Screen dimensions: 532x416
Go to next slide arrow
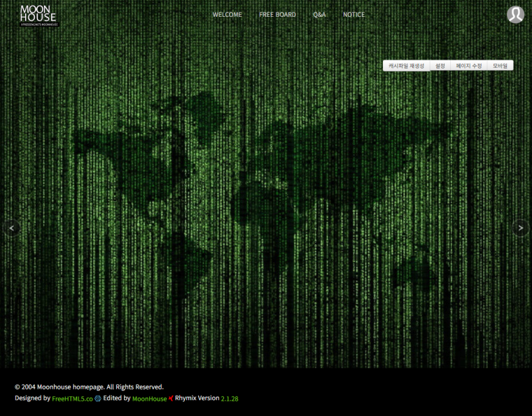(521, 228)
